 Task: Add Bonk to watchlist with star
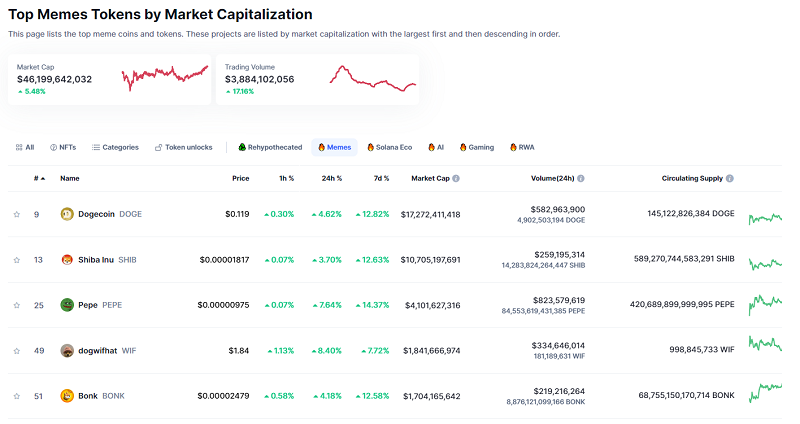[17, 396]
